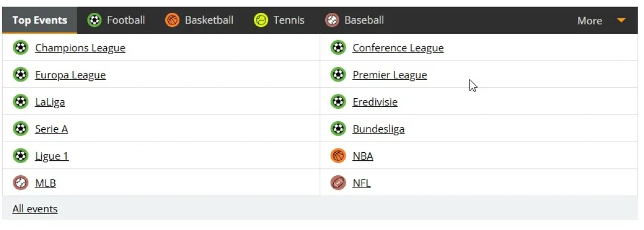Click the soccer ball icon next to Eredivisie
Viewport: 644px width, 230px height.
pyautogui.click(x=338, y=101)
